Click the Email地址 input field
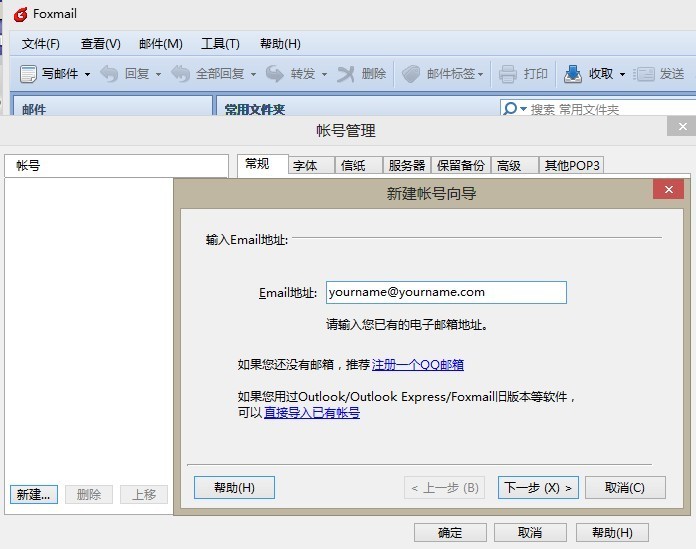The height and width of the screenshot is (549, 696). pos(446,292)
